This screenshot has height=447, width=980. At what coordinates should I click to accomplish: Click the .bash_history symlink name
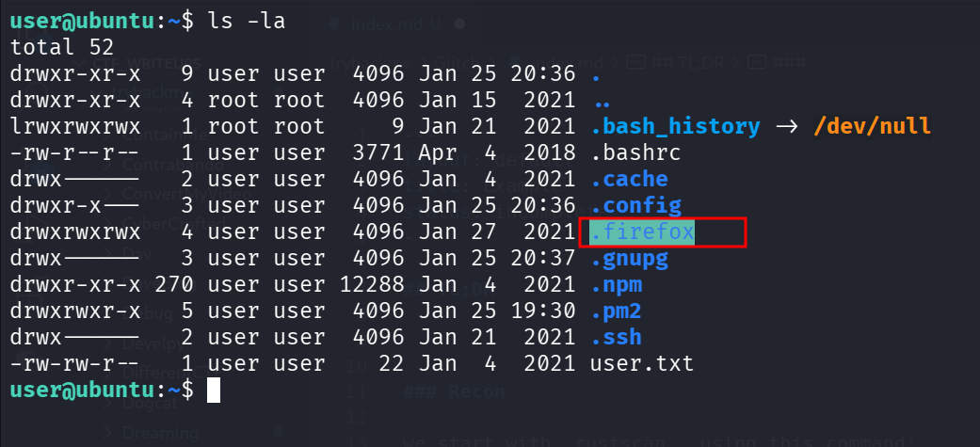pyautogui.click(x=675, y=126)
